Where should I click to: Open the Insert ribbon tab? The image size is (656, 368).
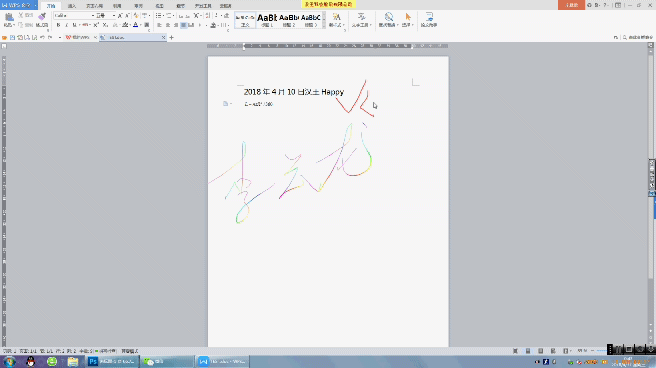(x=72, y=6)
